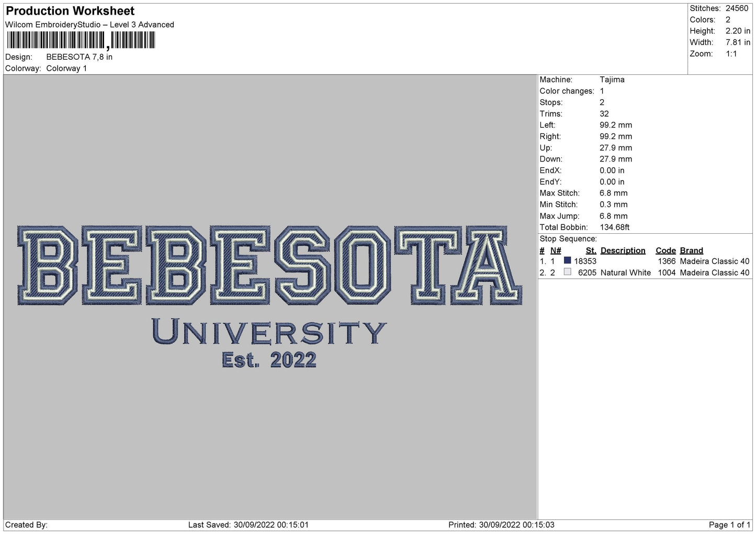Viewport: 756px width, 534px height.
Task: Click the design name 'BEBESOTA 7,8 in'
Action: pos(80,57)
